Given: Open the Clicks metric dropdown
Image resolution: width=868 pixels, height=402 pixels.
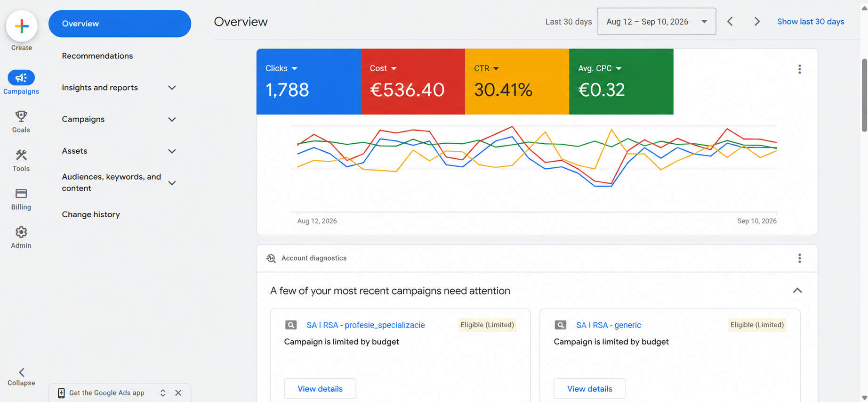Looking at the screenshot, I should coord(295,69).
